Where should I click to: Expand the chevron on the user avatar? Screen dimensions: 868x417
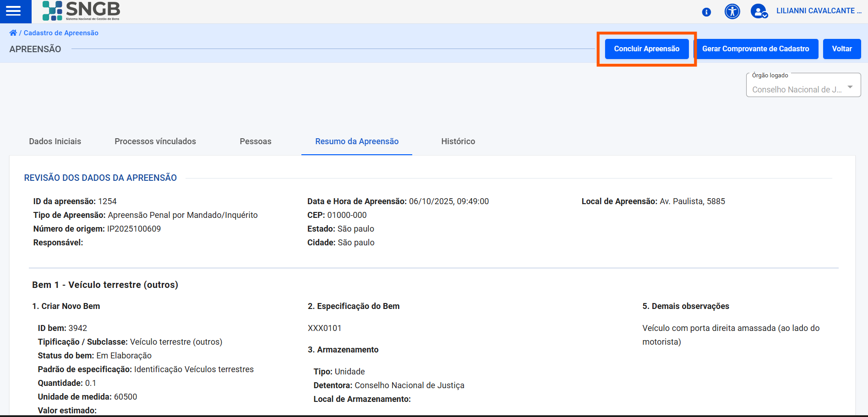[x=766, y=16]
